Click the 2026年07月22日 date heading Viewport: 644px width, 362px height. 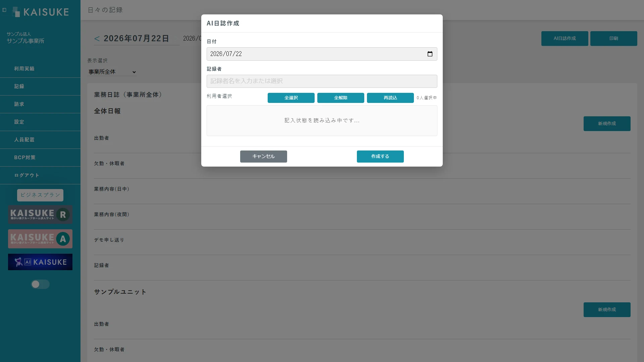point(136,39)
